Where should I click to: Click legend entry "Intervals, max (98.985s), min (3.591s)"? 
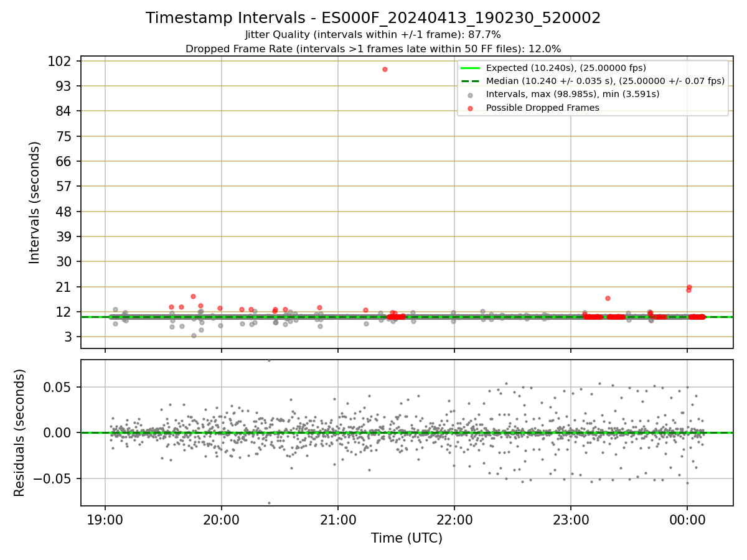573,94
